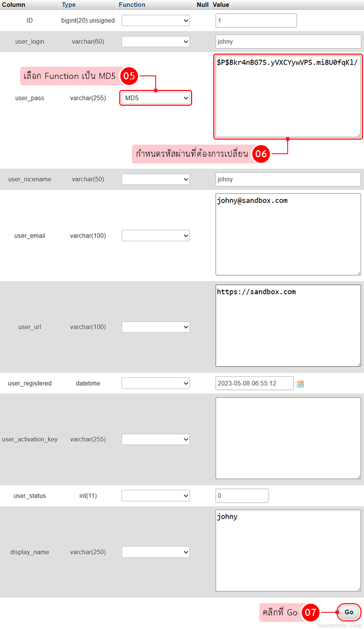
Task: Click the user_nicename value field
Action: tap(288, 179)
